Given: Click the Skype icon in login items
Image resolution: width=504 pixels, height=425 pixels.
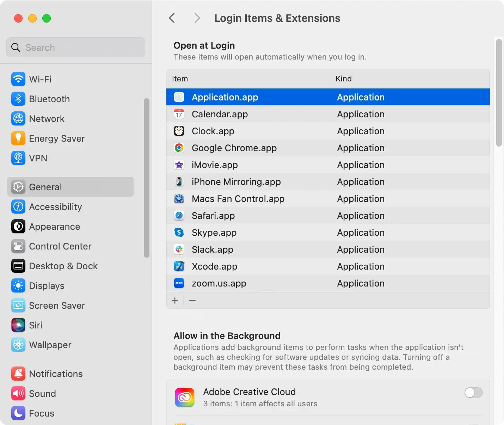Looking at the screenshot, I should point(179,232).
